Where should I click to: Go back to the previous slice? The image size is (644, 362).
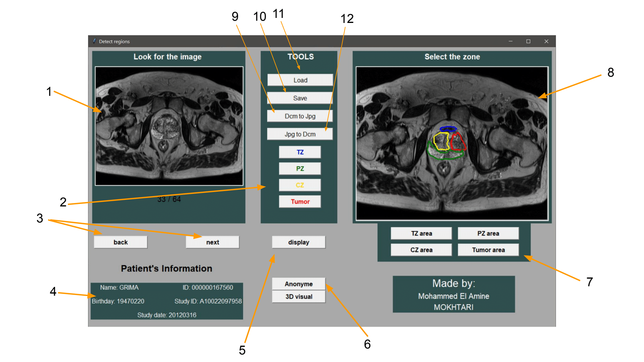point(120,242)
